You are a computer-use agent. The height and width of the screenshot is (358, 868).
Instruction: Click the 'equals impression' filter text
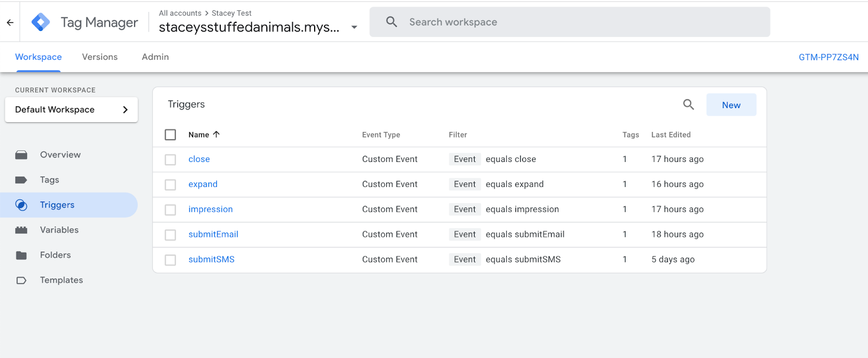(x=522, y=209)
